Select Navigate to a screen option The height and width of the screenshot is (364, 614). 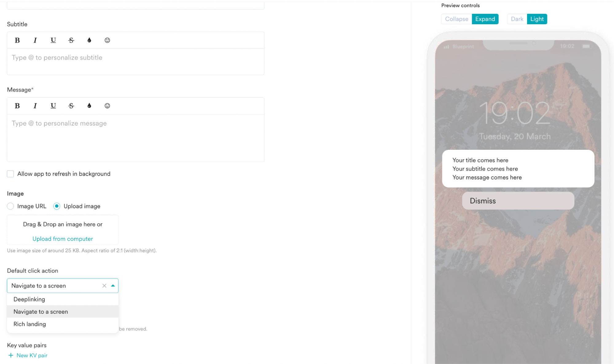(x=41, y=312)
